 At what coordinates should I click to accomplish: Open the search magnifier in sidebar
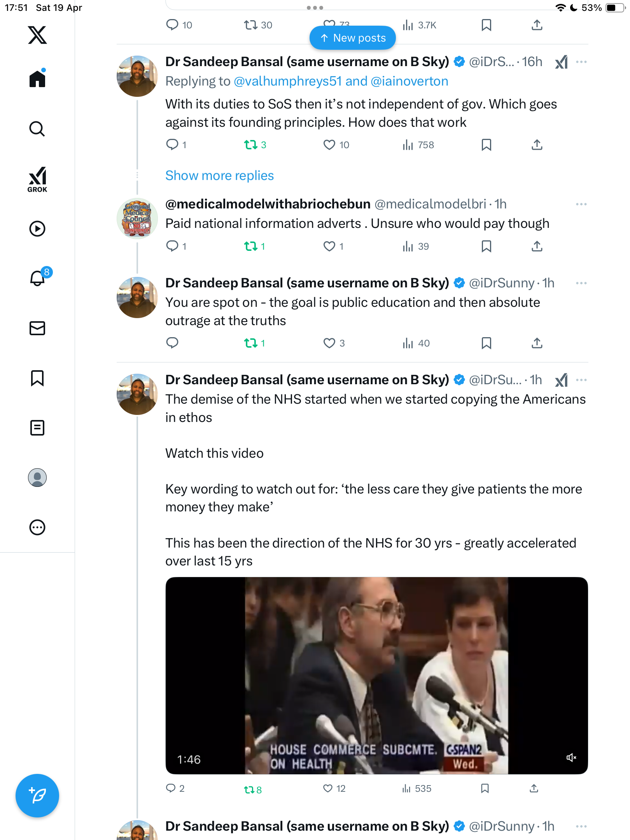(x=37, y=129)
